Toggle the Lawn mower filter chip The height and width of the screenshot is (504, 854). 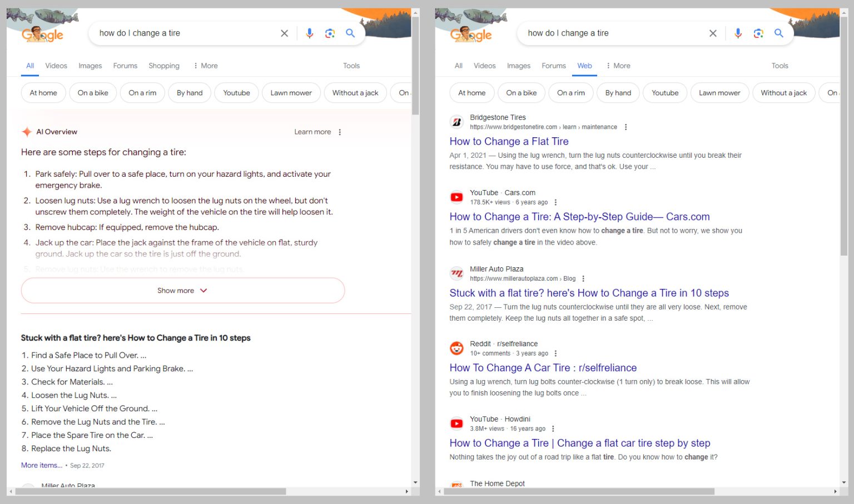291,93
